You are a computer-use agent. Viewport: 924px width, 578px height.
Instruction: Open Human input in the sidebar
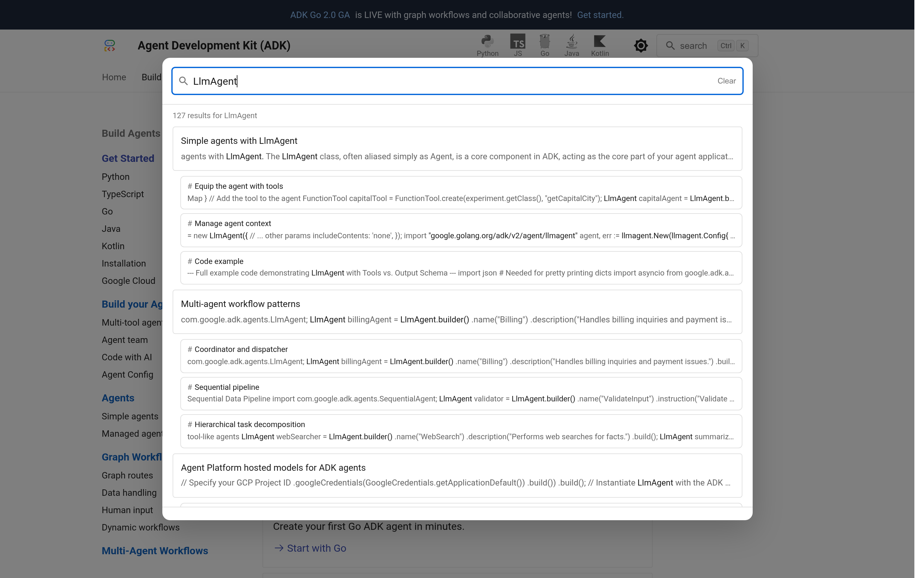point(127,510)
